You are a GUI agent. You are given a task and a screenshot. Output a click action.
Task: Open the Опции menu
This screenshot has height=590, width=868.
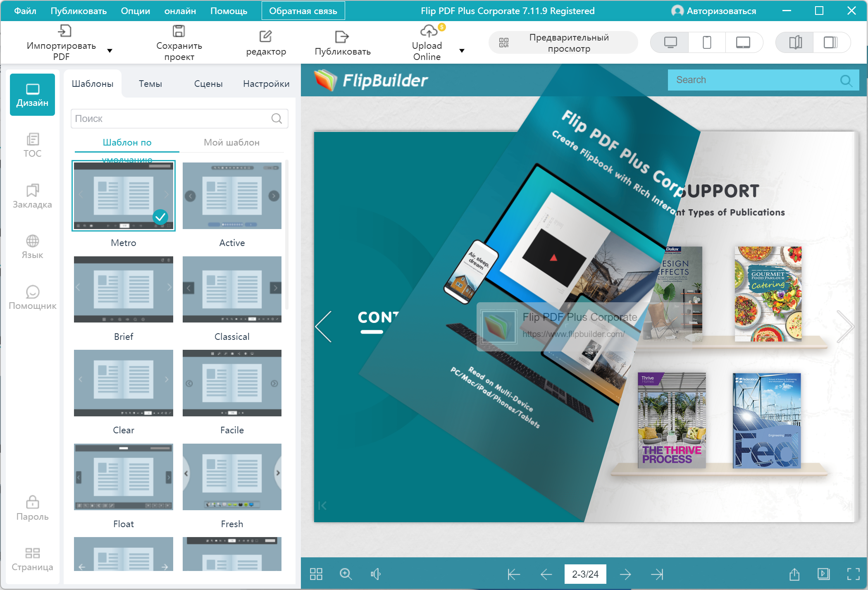pos(135,11)
